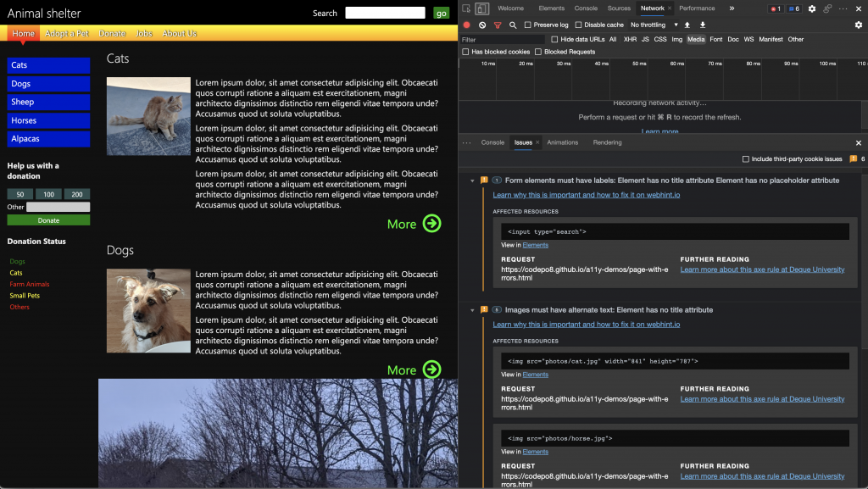Screen dimensions: 868x489
Task: Collapse the Images must have alternate text issue
Action: point(472,310)
